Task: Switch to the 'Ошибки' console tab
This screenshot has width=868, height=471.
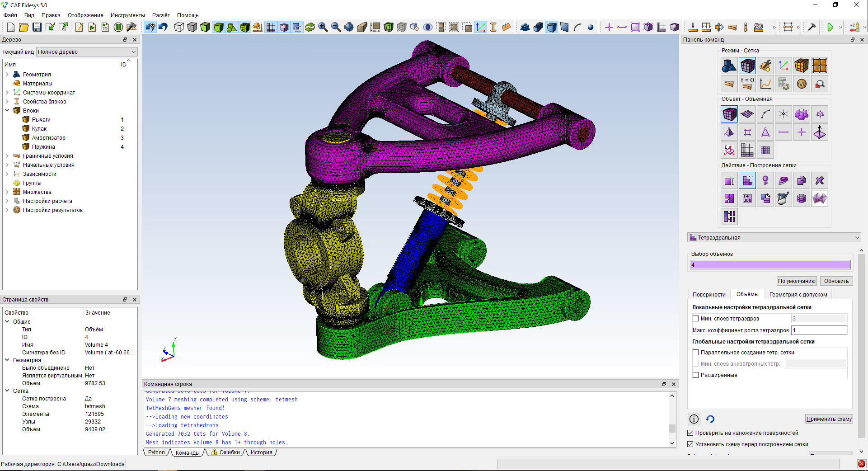Action: pos(225,452)
